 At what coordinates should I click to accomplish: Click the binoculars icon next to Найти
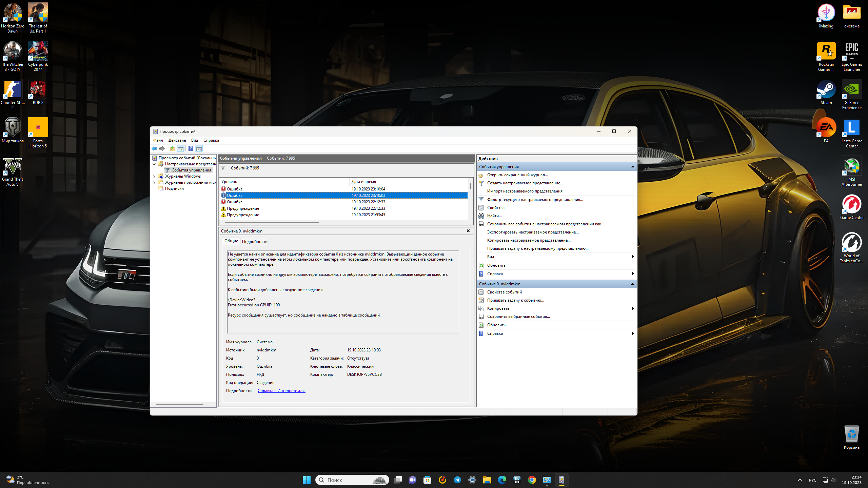click(481, 216)
